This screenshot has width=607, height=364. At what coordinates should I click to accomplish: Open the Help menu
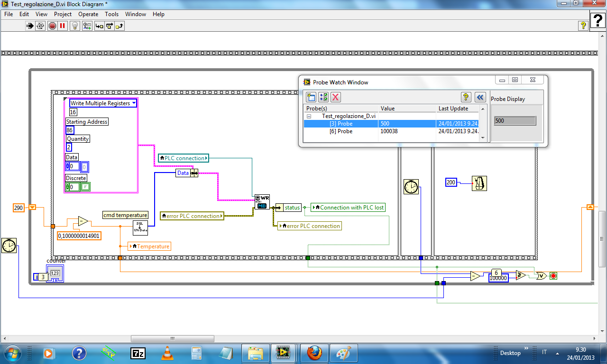tap(158, 14)
